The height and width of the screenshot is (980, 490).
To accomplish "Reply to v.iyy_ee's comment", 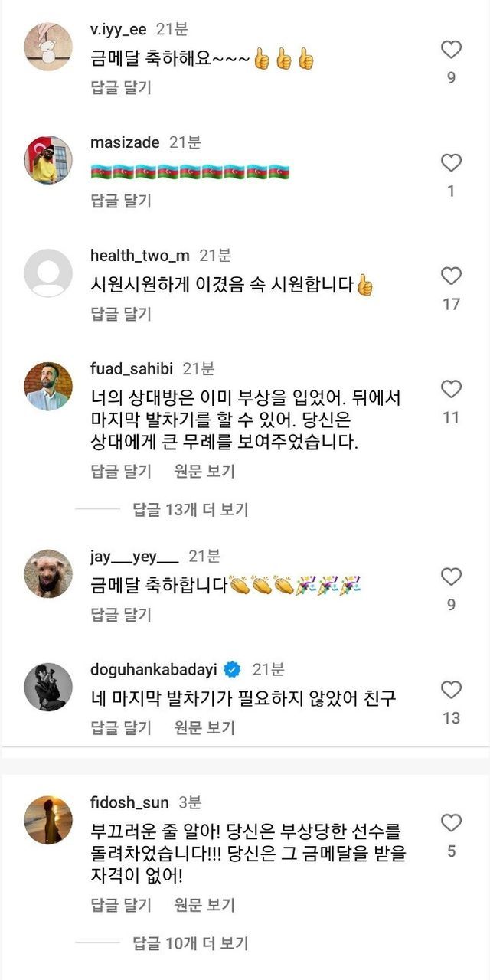I will coord(121,87).
